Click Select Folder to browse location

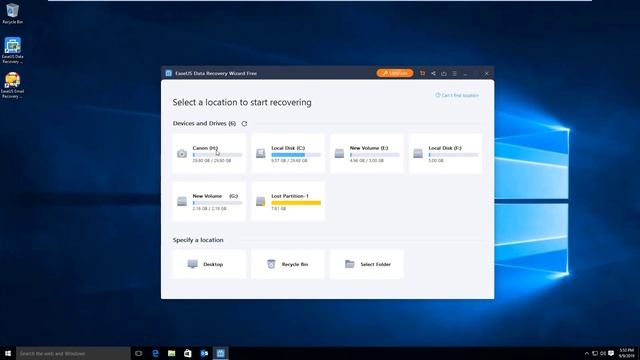tap(367, 264)
